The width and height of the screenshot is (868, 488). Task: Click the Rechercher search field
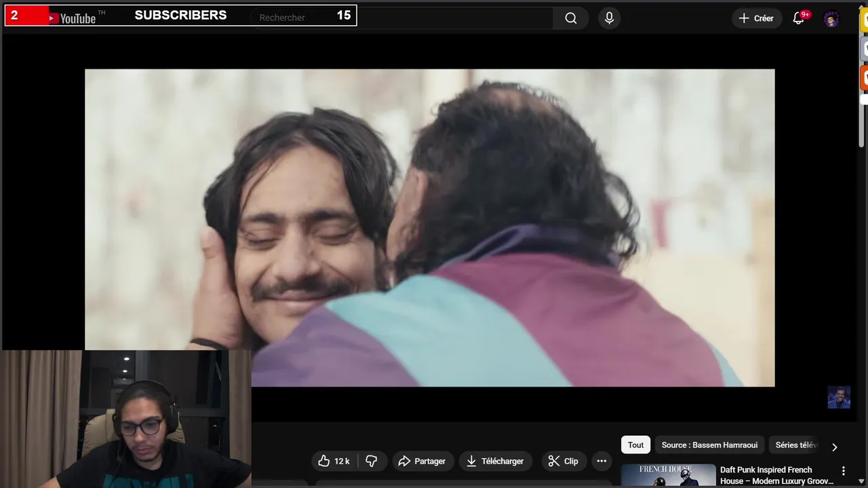point(400,18)
